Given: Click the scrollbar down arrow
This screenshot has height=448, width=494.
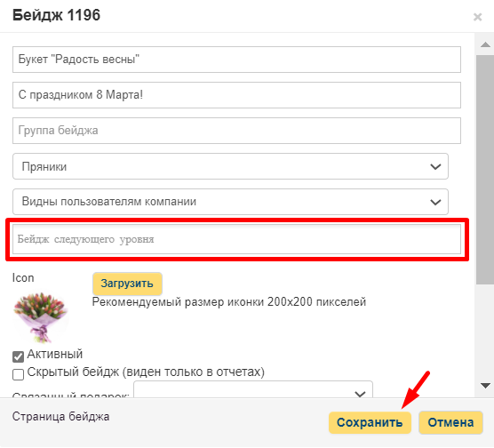Looking at the screenshot, I should [x=485, y=385].
